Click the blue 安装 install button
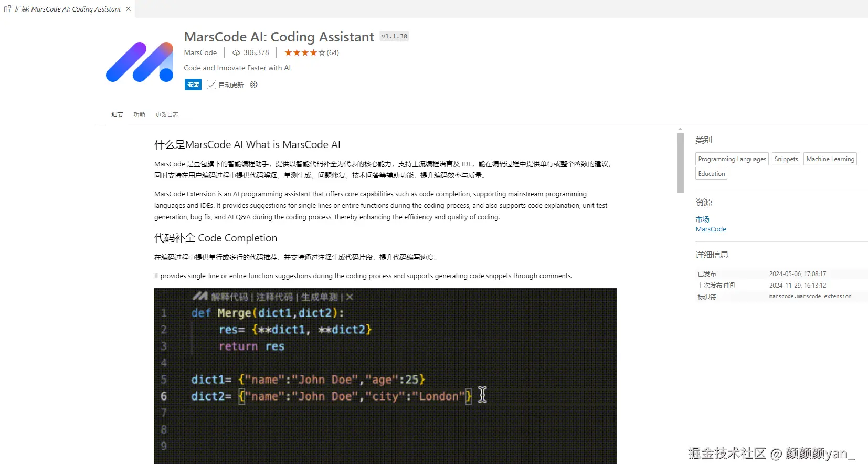Image resolution: width=868 pixels, height=474 pixels. (193, 85)
